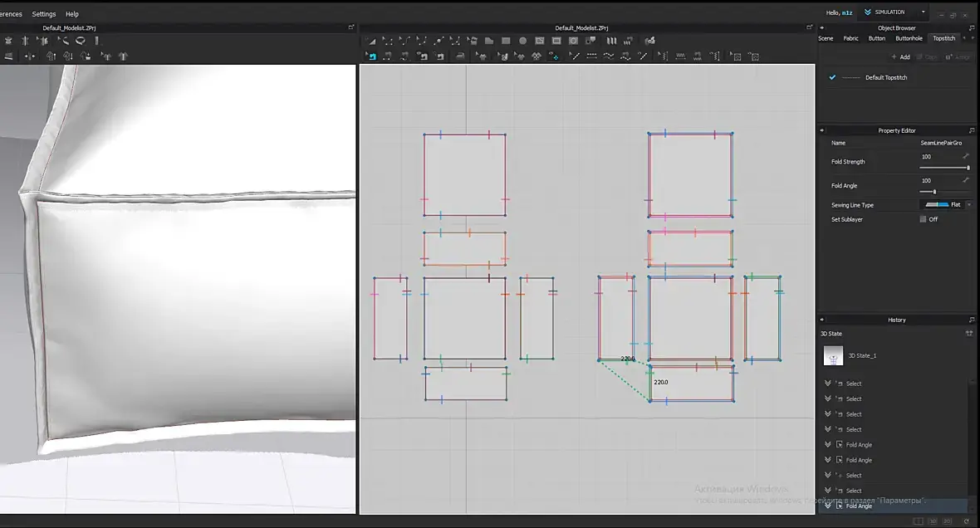Select the 3D State_1 thumbnail

click(x=833, y=355)
